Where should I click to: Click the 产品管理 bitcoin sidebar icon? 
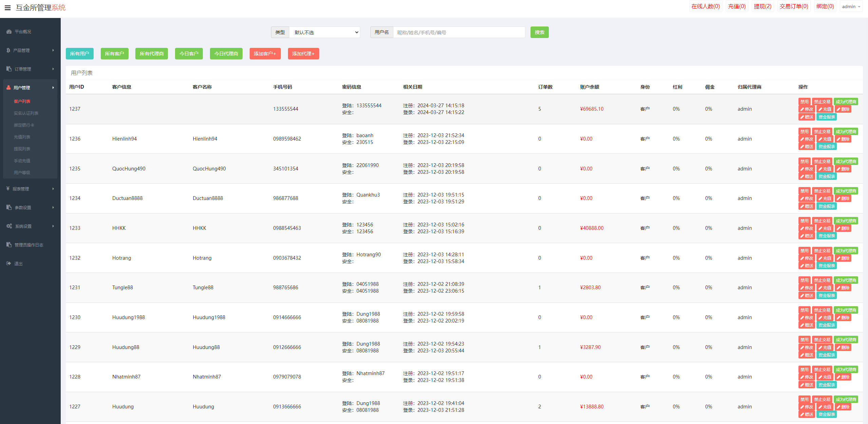click(x=8, y=50)
